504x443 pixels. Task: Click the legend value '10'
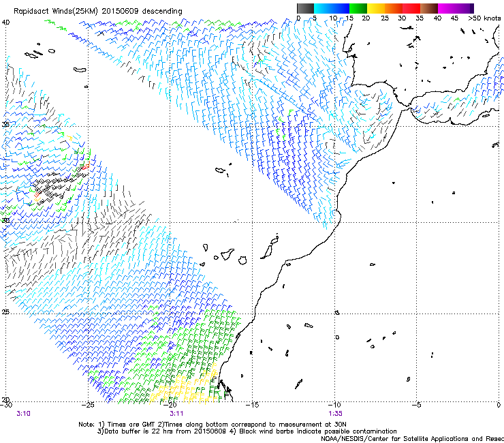332,18
